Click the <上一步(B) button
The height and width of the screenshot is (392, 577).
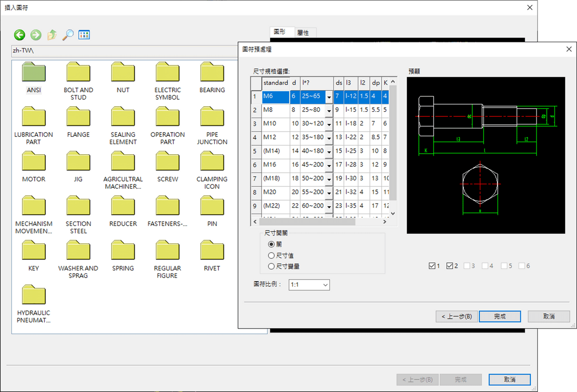click(456, 316)
